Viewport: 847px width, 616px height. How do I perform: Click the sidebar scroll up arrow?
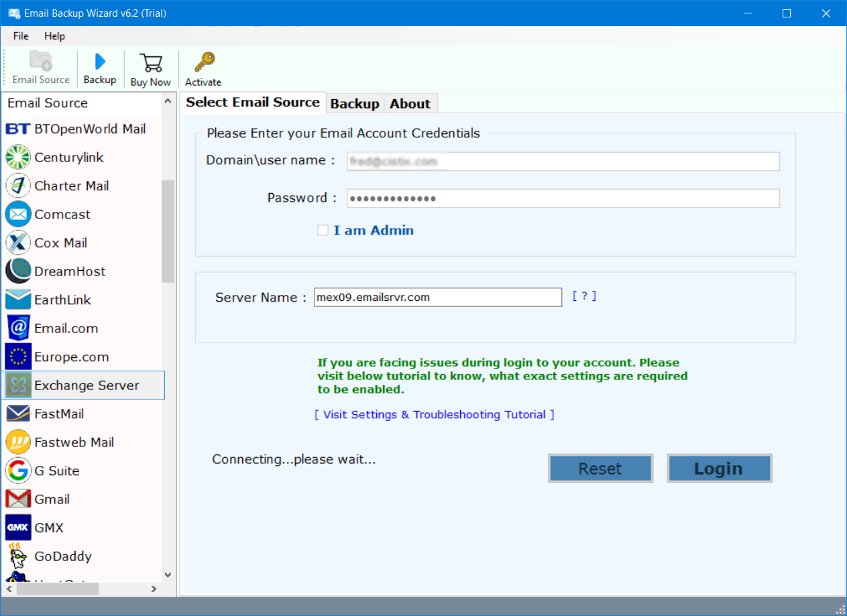coord(168,102)
